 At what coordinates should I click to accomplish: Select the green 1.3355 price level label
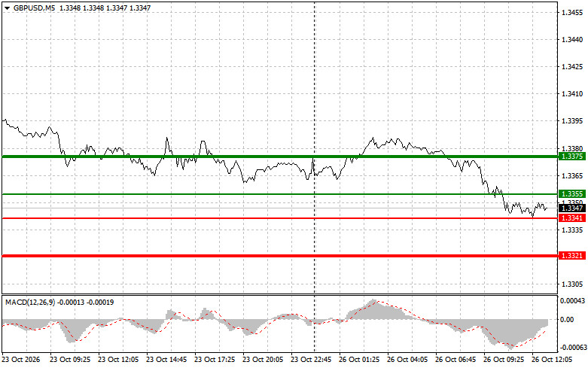click(572, 193)
